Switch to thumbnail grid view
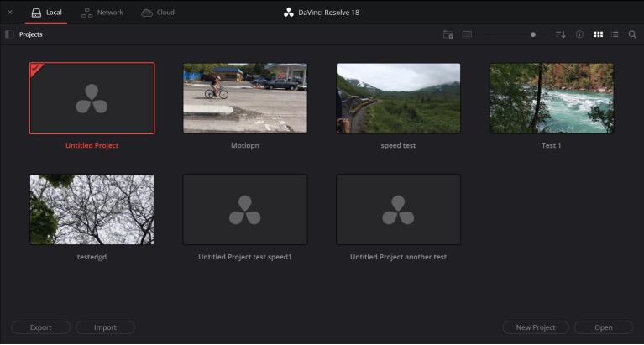 599,34
